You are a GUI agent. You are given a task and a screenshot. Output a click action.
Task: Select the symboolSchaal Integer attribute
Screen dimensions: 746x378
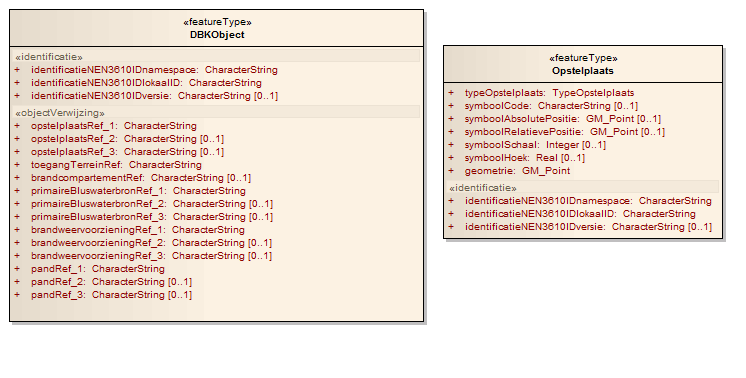[535, 145]
